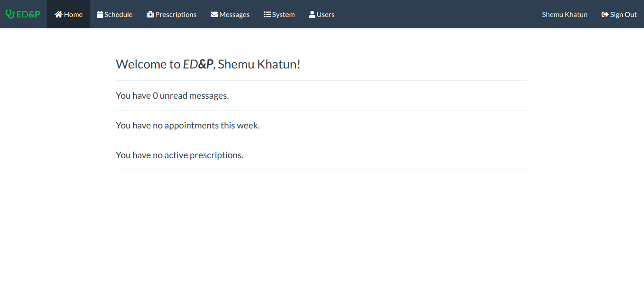644x298 pixels.
Task: Click the medical kit icon beside Prescriptions
Action: 150,15
